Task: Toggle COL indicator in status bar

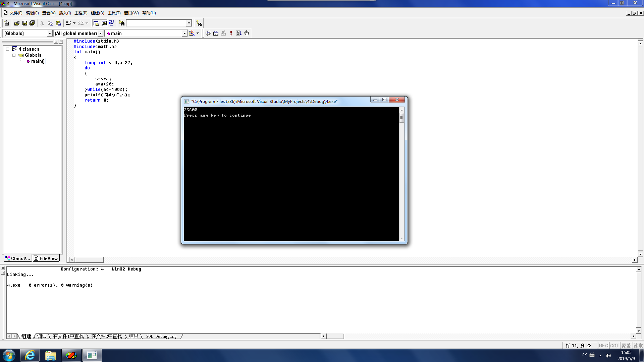Action: pyautogui.click(x=614, y=346)
